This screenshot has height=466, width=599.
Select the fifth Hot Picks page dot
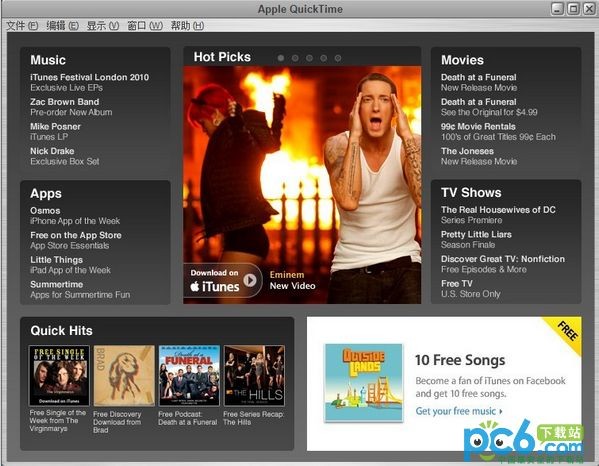coord(338,58)
